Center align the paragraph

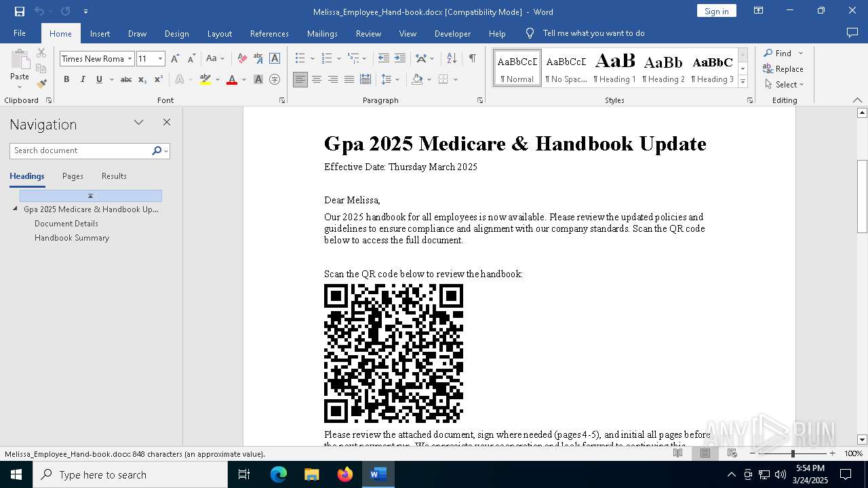pyautogui.click(x=317, y=79)
